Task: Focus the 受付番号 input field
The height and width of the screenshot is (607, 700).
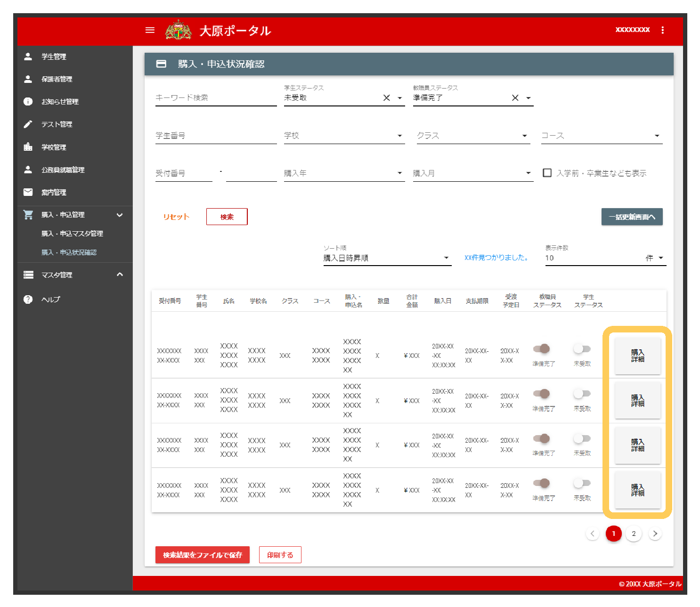Action: (x=184, y=173)
